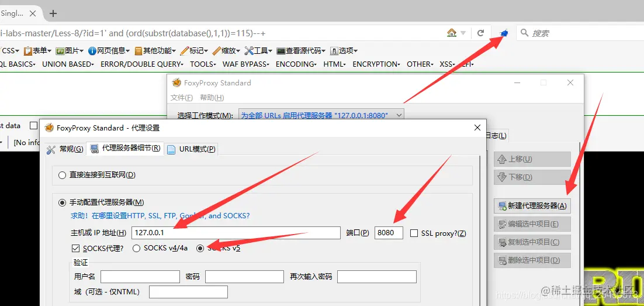Viewport: 644px width, 306px height.
Task: Open the 其他功能 toolbar menu
Action: 155,51
